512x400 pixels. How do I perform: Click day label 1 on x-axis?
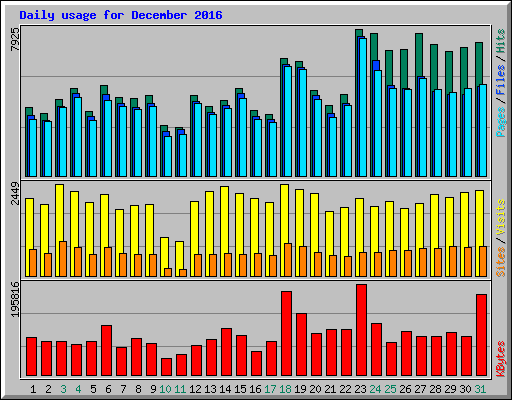(x=33, y=389)
